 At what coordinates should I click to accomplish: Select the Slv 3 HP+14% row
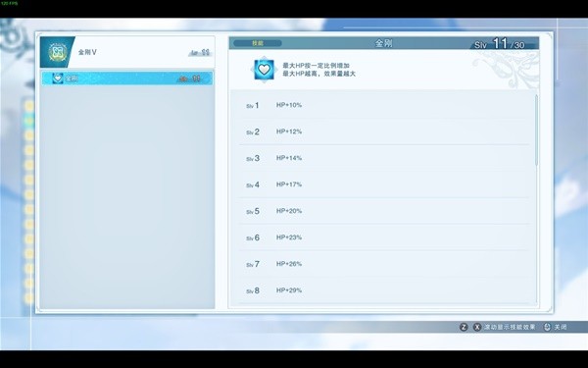384,158
